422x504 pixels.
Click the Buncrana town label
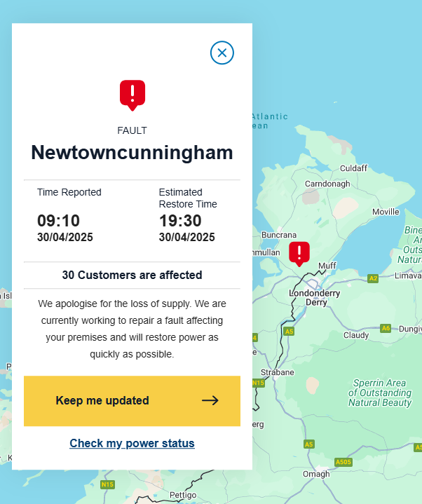279,236
